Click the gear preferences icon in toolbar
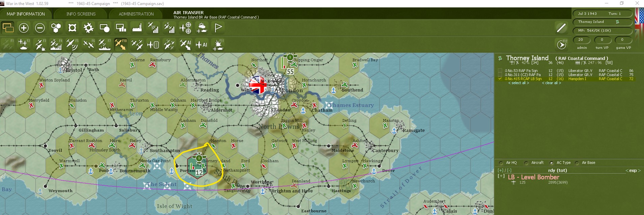The image size is (644, 215). [88, 28]
